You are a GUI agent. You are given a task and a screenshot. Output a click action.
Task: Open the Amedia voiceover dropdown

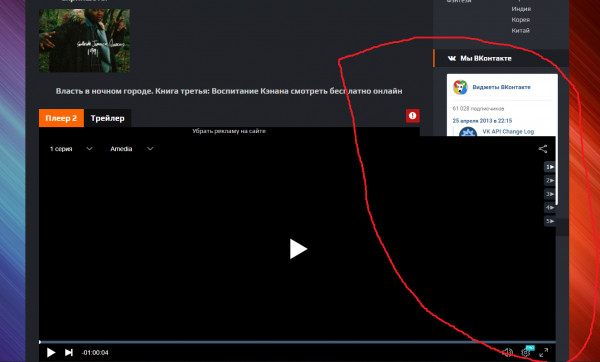[132, 149]
